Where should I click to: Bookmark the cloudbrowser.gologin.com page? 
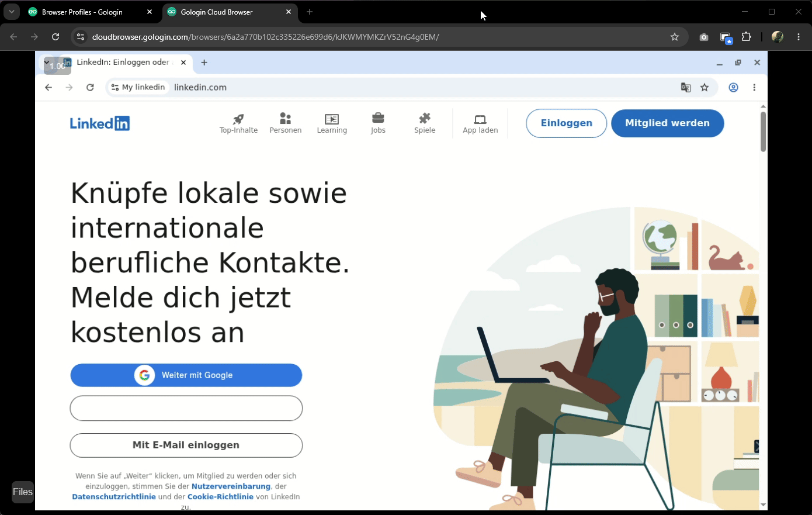click(675, 37)
